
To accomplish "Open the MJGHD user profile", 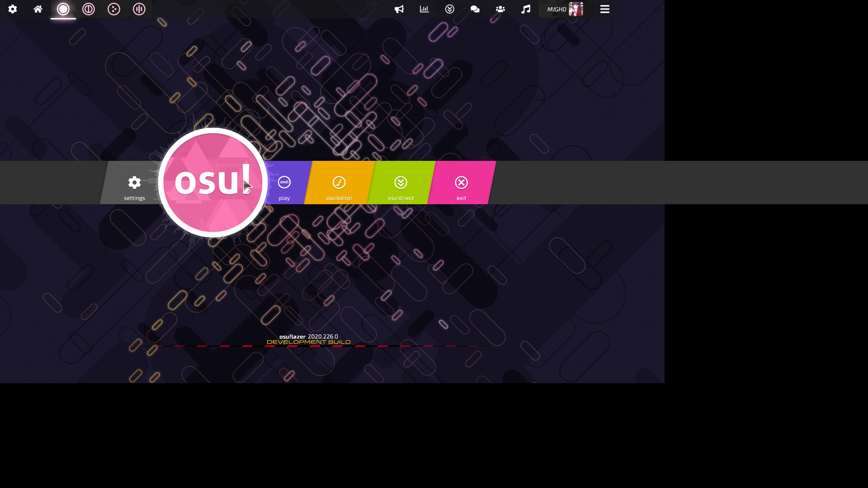I will 564,9.
